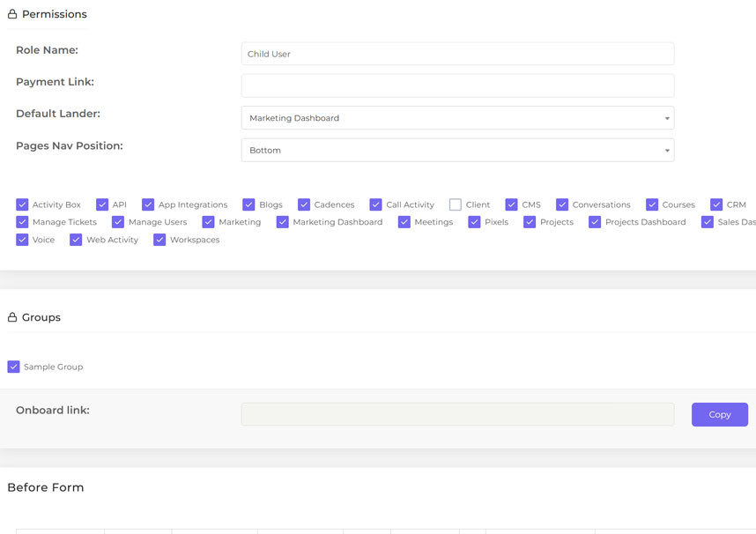Click the Onboard link text field
This screenshot has height=534, width=756.
pyautogui.click(x=457, y=414)
